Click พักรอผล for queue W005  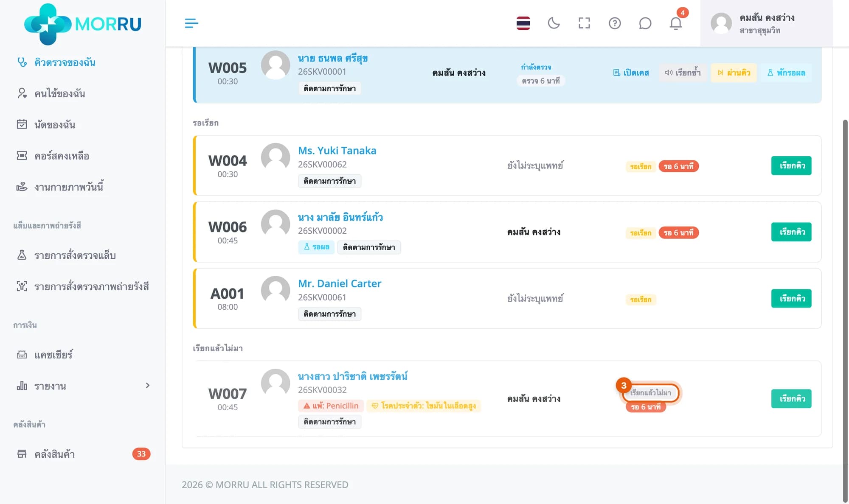[x=786, y=73]
